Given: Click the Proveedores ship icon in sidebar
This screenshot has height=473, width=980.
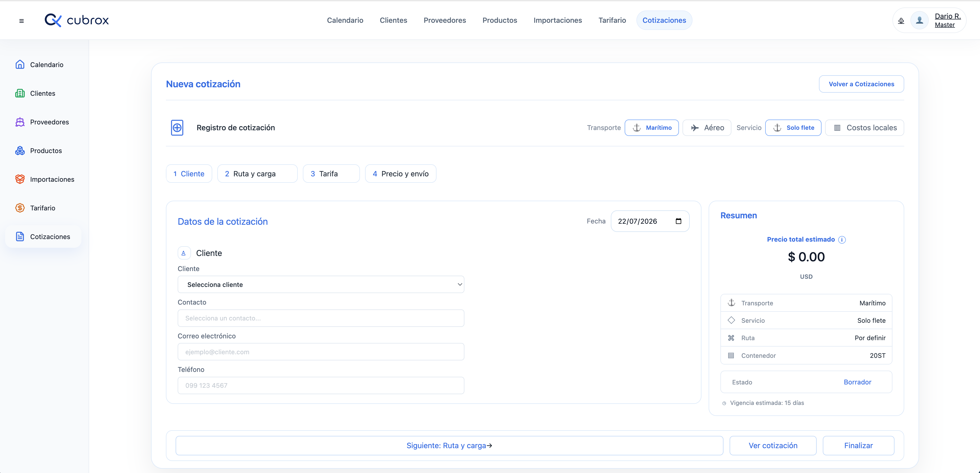Looking at the screenshot, I should tap(20, 122).
